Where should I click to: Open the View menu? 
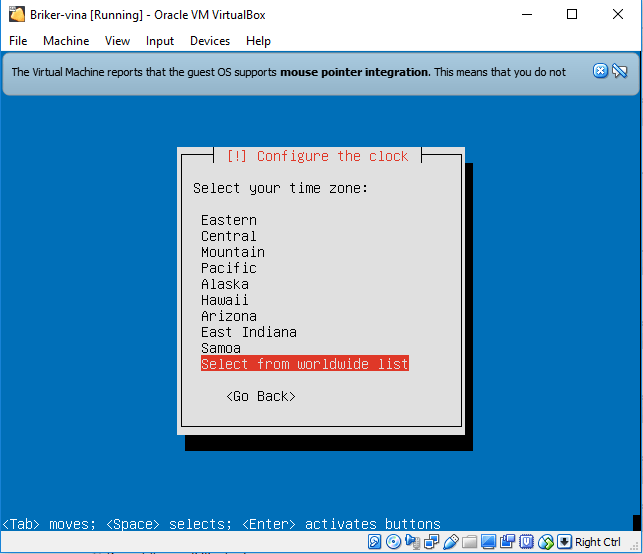click(x=117, y=41)
